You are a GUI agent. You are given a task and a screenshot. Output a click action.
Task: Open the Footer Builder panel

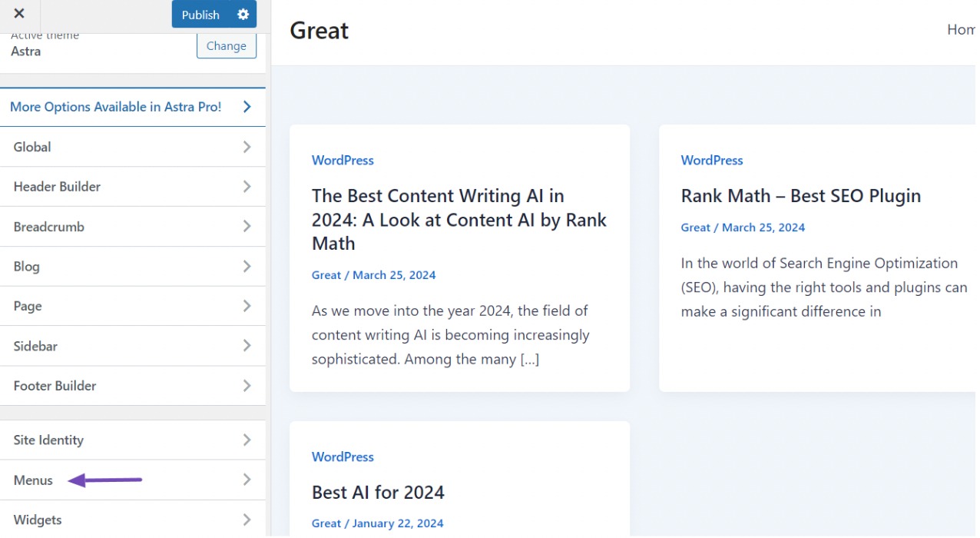[133, 386]
